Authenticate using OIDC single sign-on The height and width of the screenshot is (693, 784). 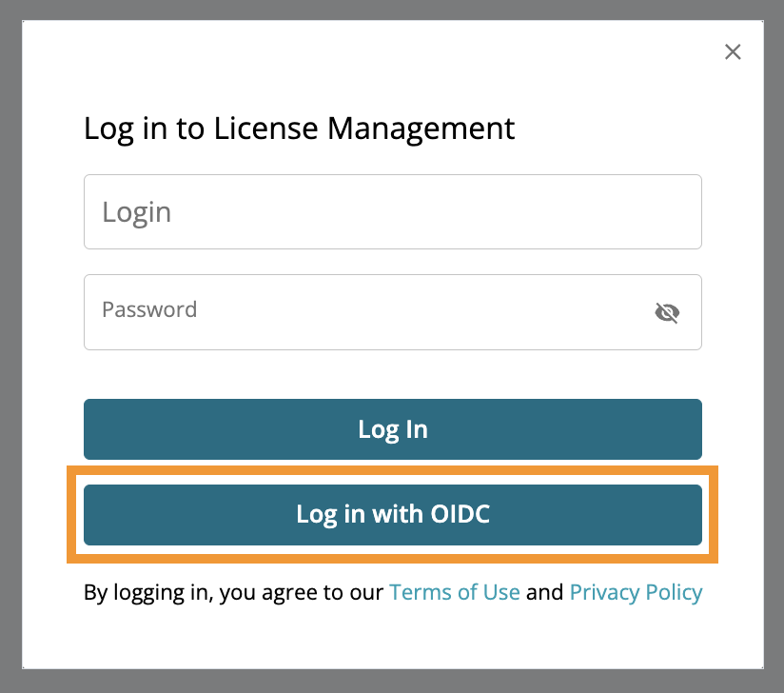pyautogui.click(x=392, y=515)
